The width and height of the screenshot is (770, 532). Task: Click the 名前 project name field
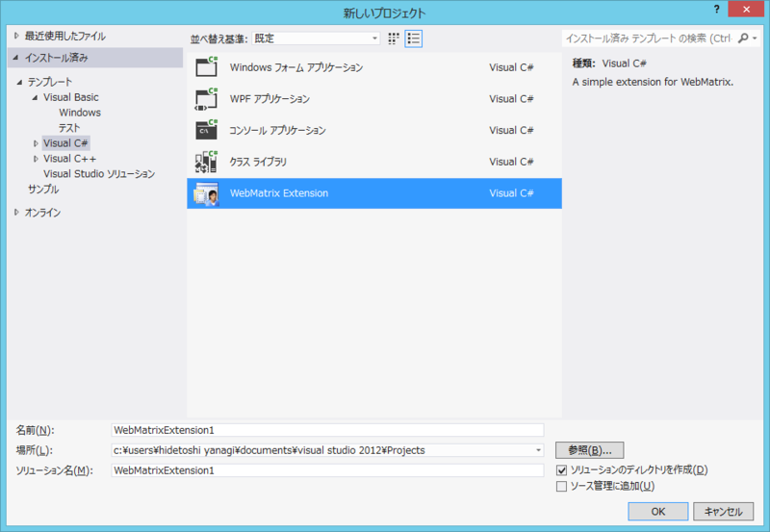(327, 430)
